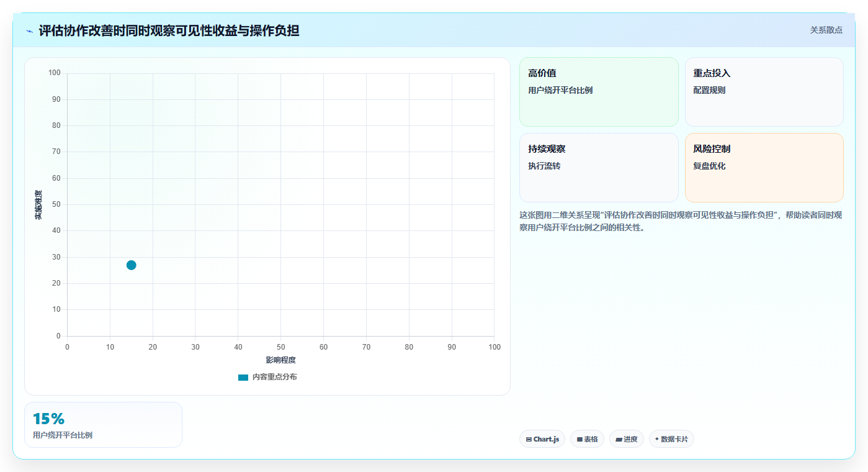Click the 数据卡片 chip diamond icon
Screen dimensions: 868x472
pyautogui.click(x=657, y=438)
